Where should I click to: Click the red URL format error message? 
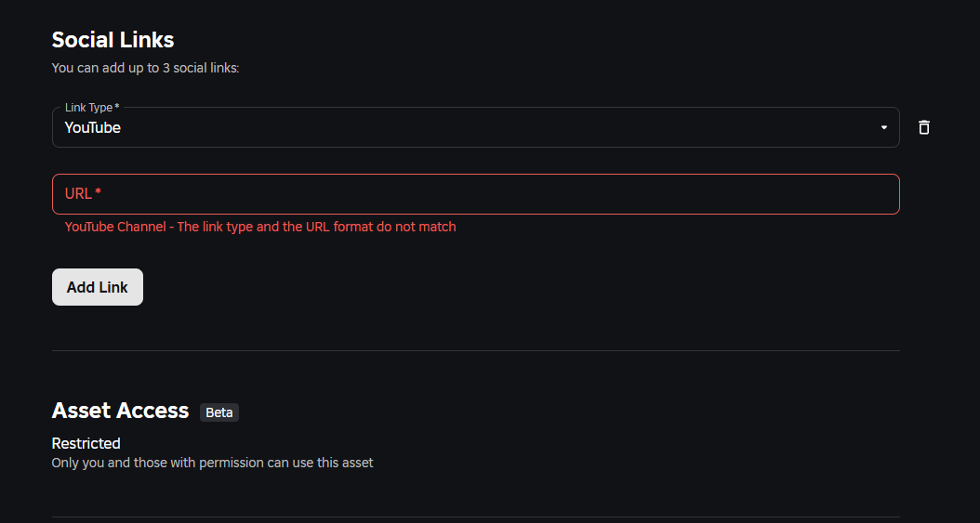260,227
